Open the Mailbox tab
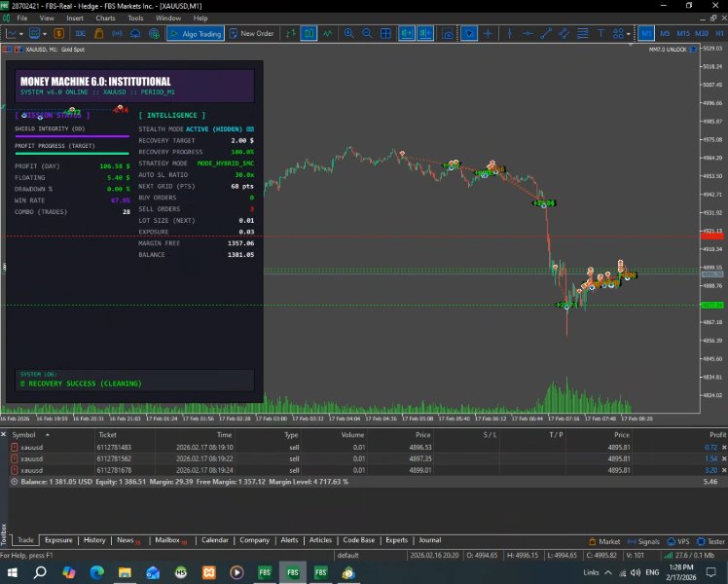 click(x=171, y=540)
